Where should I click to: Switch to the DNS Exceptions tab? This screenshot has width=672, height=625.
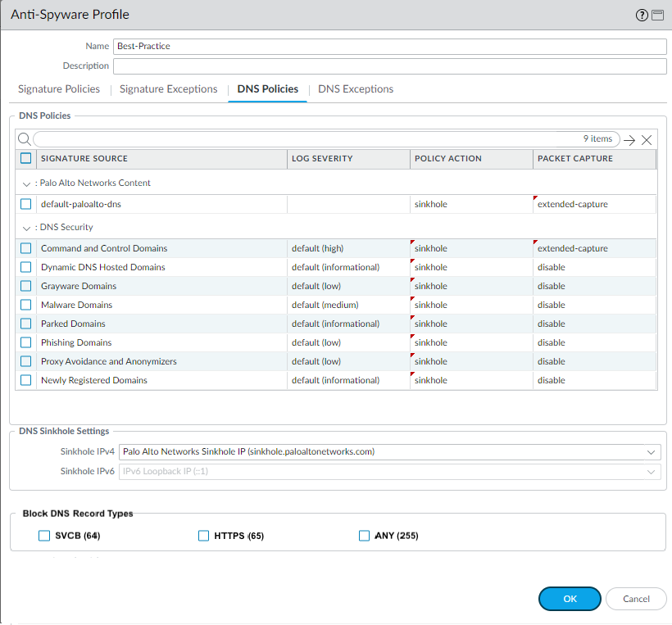pyautogui.click(x=356, y=89)
